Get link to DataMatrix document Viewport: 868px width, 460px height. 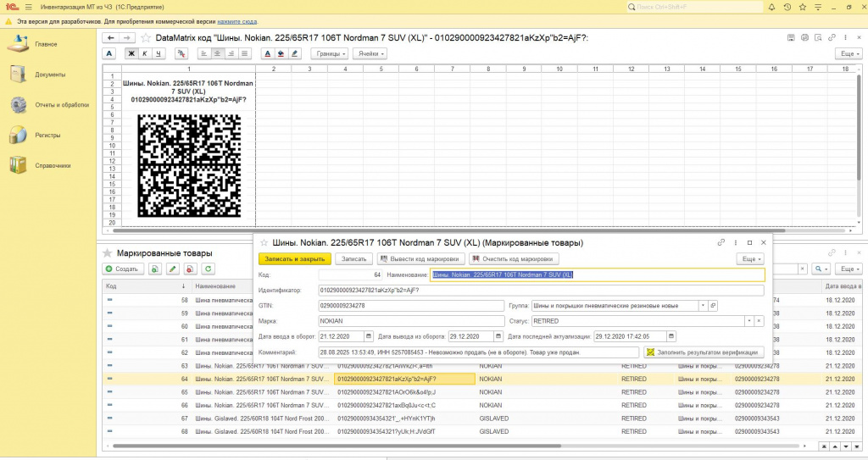(x=832, y=37)
